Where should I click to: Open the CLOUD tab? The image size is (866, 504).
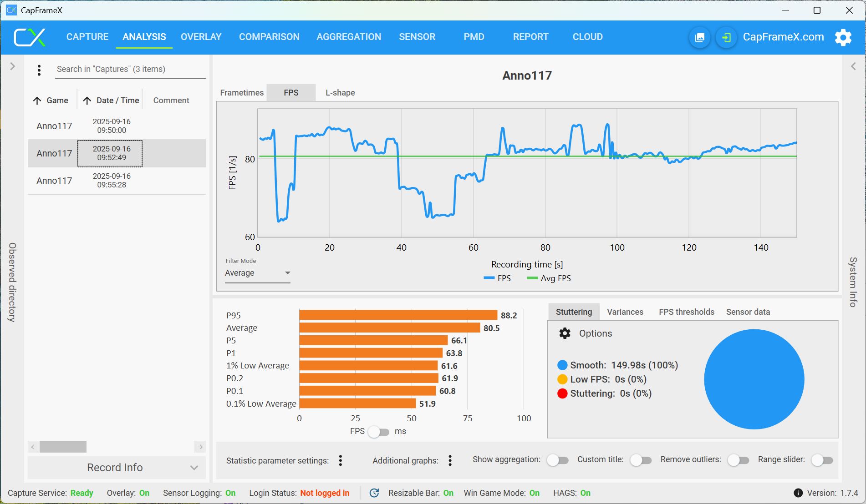588,37
